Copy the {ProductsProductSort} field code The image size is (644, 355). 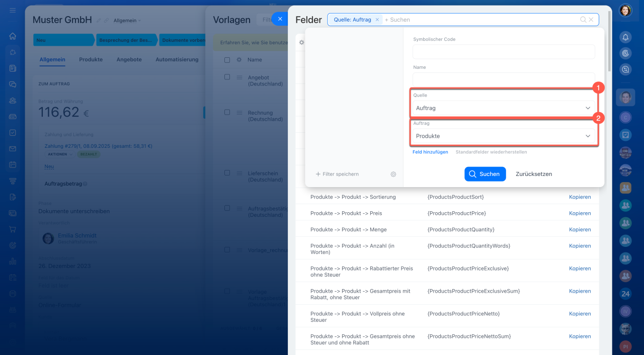point(580,197)
